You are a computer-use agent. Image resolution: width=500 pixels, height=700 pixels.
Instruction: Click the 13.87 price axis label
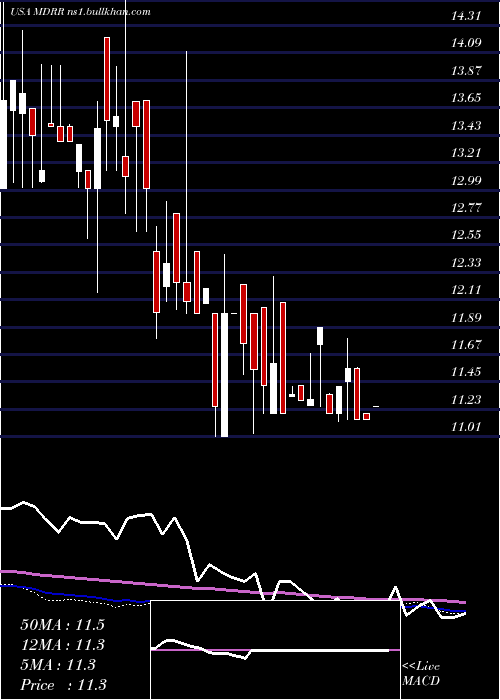tap(466, 71)
